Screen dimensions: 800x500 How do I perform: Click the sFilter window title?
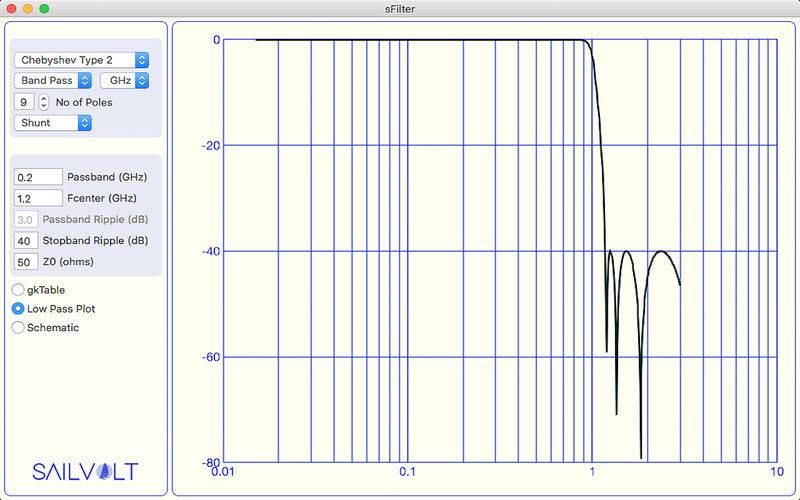(x=400, y=9)
